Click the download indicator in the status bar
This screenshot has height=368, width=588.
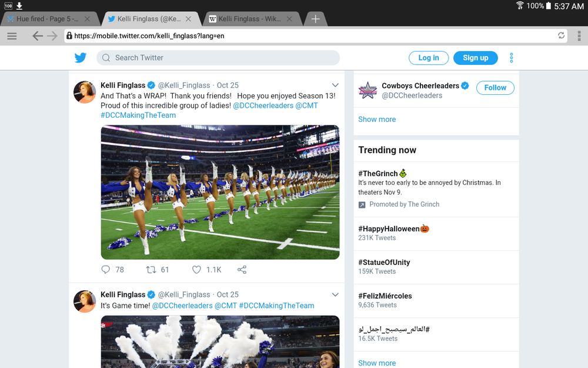19,6
